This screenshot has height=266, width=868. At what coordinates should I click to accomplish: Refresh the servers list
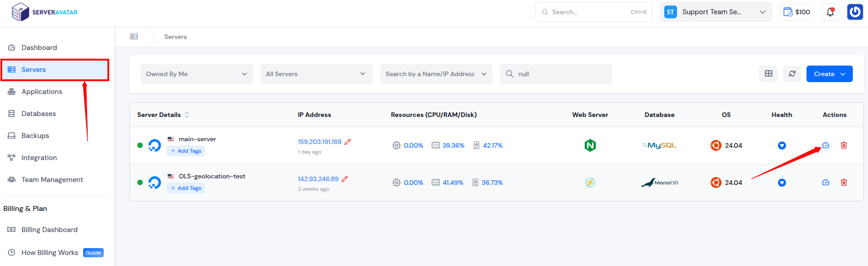point(792,74)
